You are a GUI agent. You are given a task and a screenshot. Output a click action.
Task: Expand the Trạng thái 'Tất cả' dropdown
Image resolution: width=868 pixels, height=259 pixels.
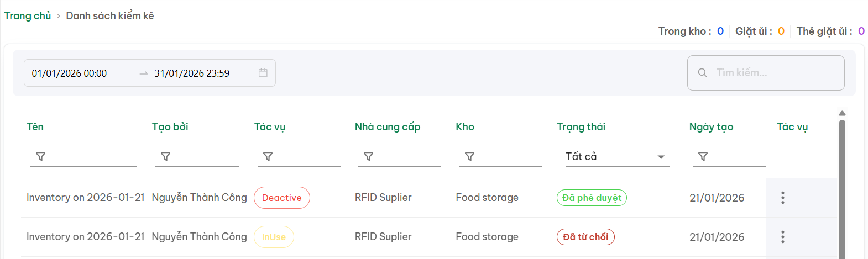[661, 157]
